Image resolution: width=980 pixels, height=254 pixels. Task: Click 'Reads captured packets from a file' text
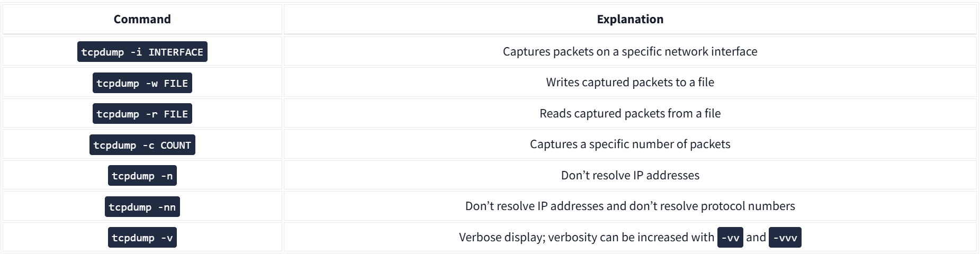(x=630, y=113)
